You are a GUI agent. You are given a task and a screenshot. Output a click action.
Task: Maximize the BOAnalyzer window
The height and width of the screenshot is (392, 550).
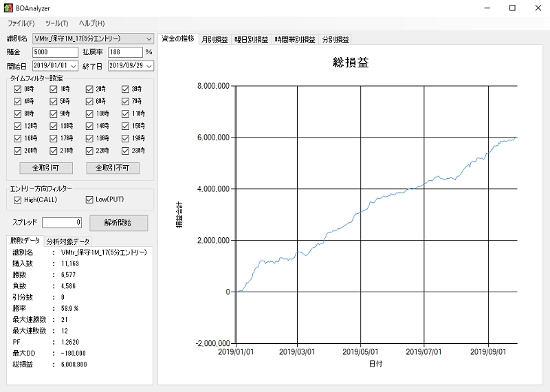click(512, 8)
